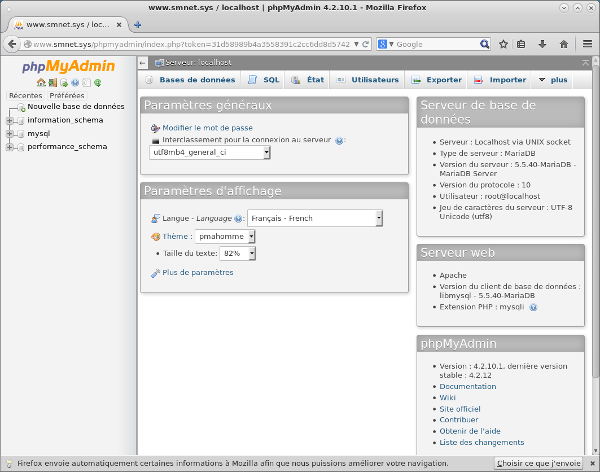Screen dimensions: 600x472
Task: Open the Documentation link
Action: click(x=468, y=386)
